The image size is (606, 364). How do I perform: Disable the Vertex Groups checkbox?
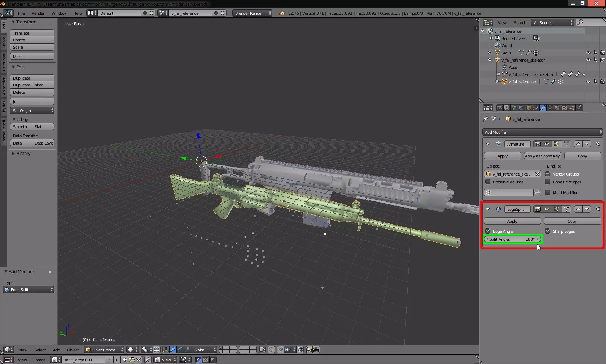(x=548, y=174)
